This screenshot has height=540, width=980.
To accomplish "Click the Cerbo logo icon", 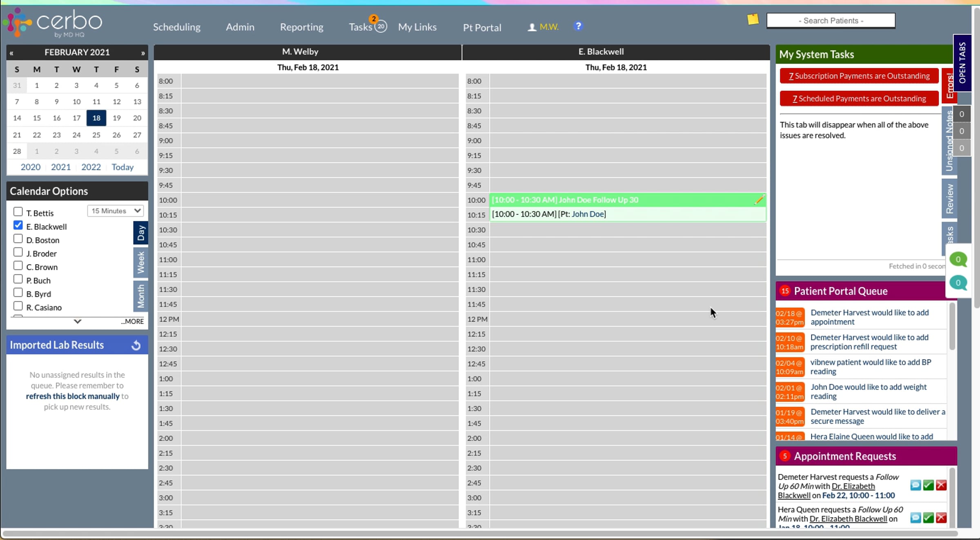I will 17,22.
